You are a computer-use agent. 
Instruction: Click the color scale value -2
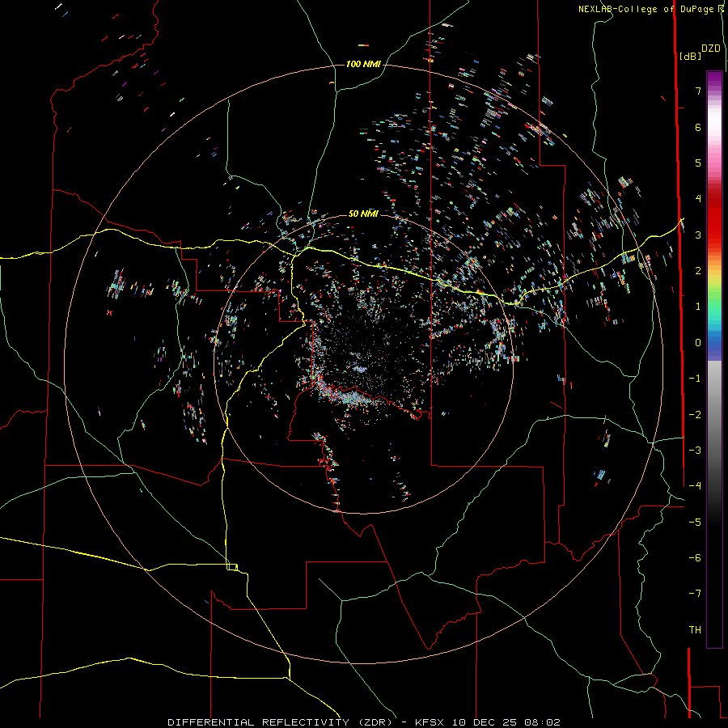click(695, 415)
